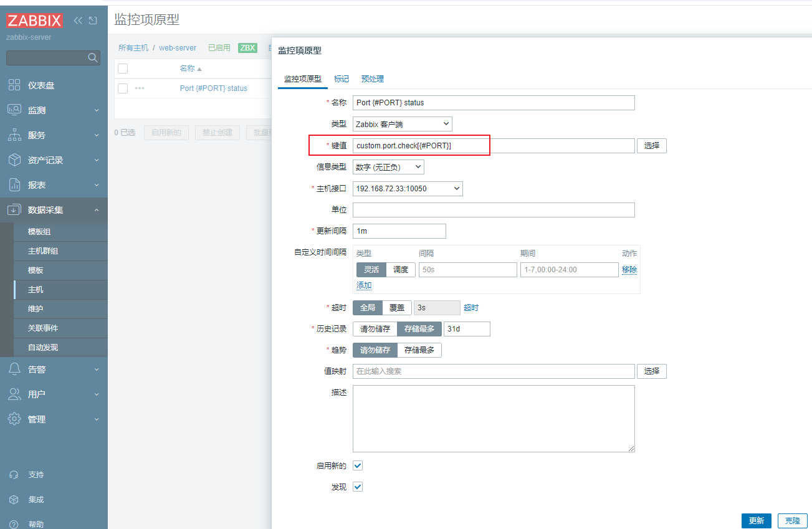Click the 名称 input field

[x=494, y=103]
